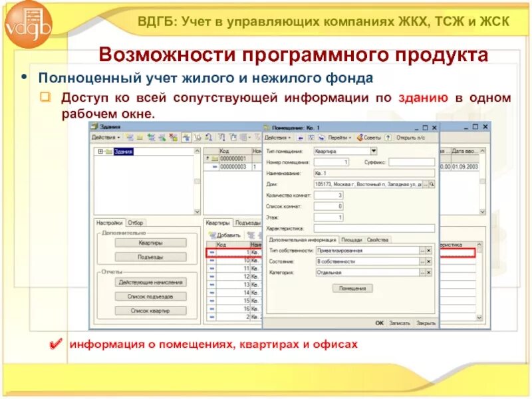Click the sort order icon in Здания toolbar
The width and height of the screenshot is (532, 399).
[x=221, y=138]
